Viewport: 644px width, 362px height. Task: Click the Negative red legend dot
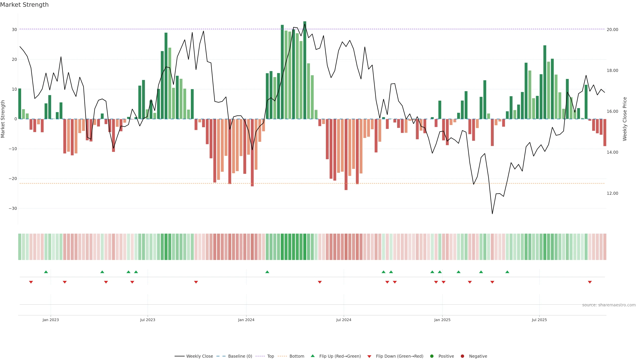(462, 356)
